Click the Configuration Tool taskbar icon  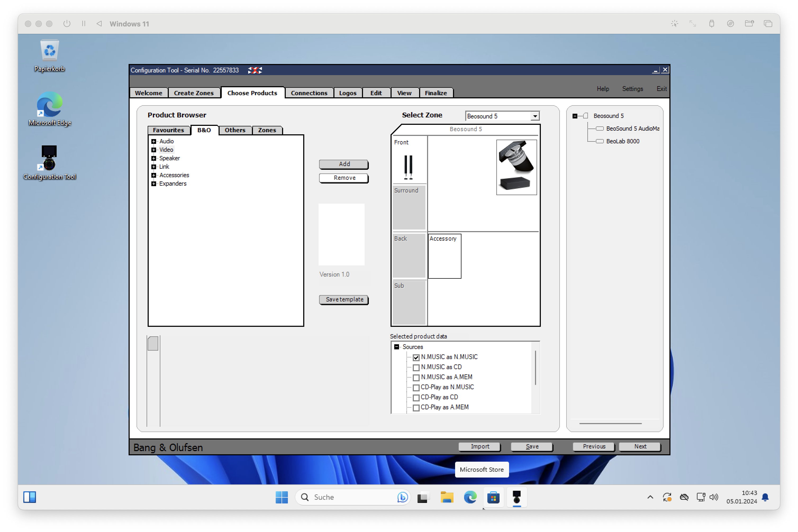tap(517, 497)
